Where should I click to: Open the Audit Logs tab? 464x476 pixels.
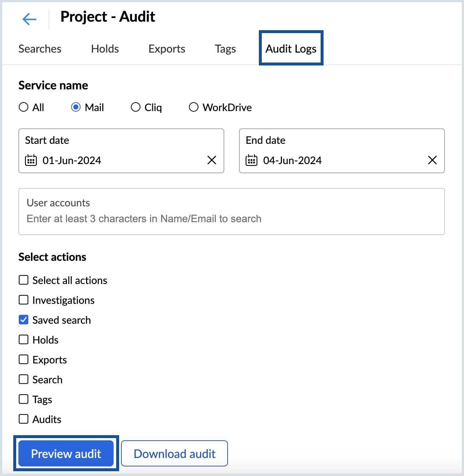tap(291, 49)
